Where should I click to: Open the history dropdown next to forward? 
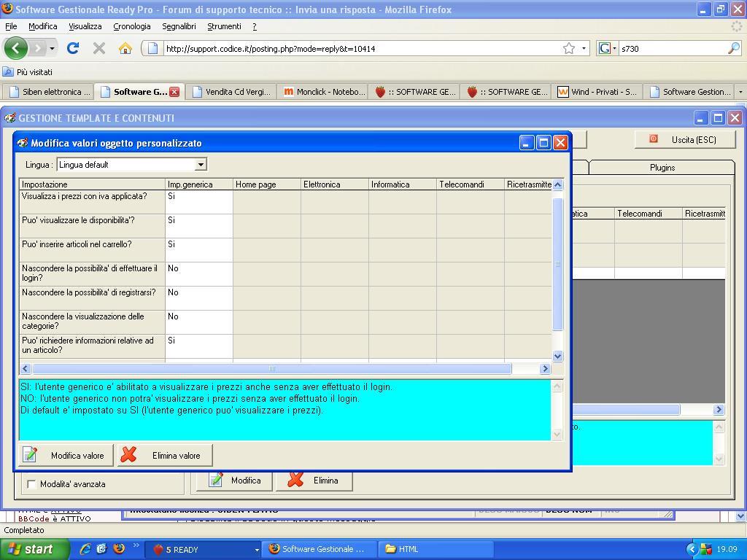[x=52, y=48]
